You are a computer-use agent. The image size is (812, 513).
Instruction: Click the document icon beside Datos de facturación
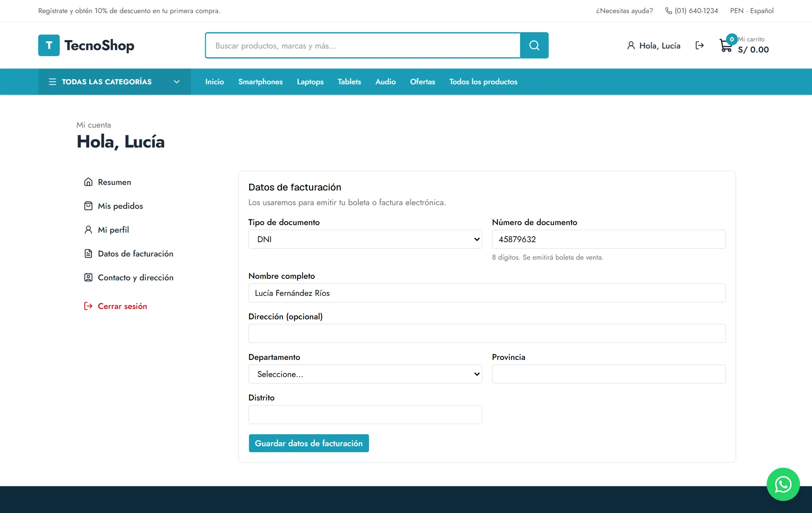[88, 253]
